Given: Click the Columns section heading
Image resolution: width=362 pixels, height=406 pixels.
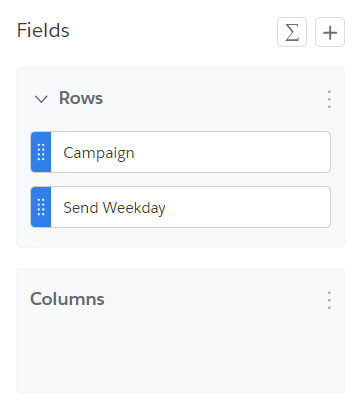Looking at the screenshot, I should (67, 299).
